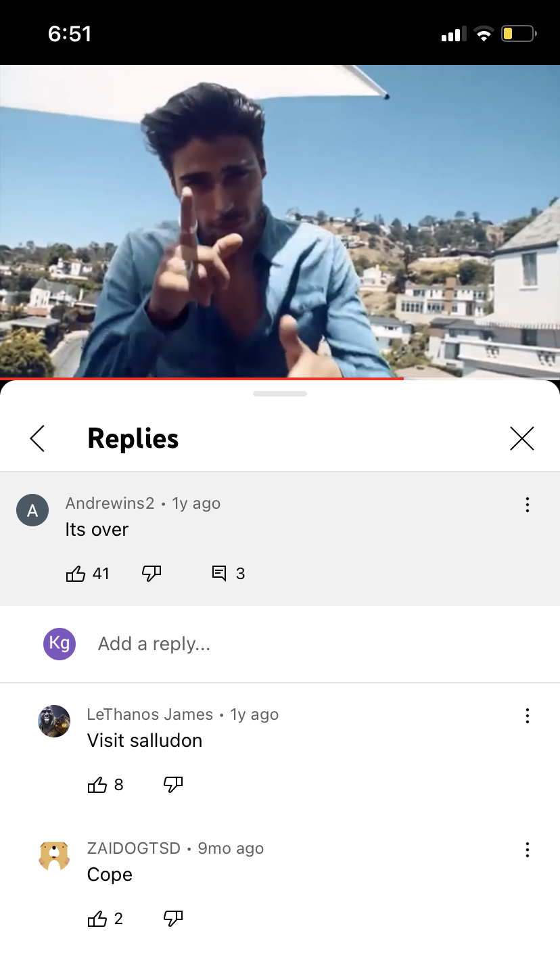
Task: Open the more options menu for Andrewins2's comment
Action: pos(527,505)
